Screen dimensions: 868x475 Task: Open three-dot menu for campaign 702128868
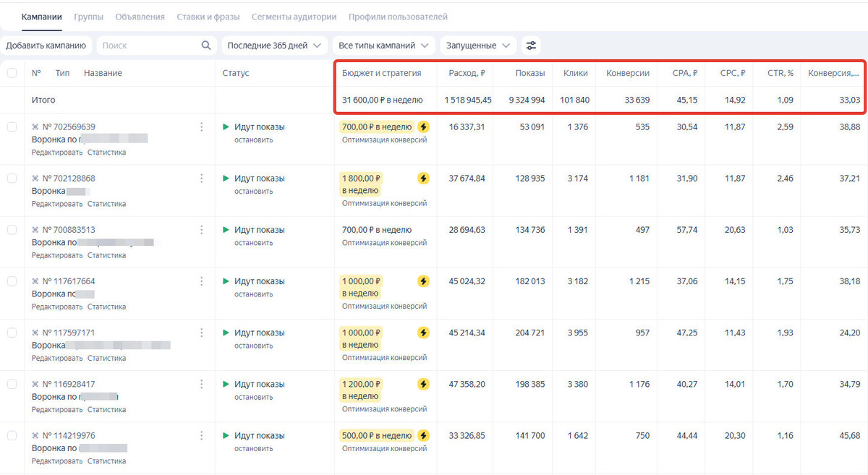click(x=202, y=179)
